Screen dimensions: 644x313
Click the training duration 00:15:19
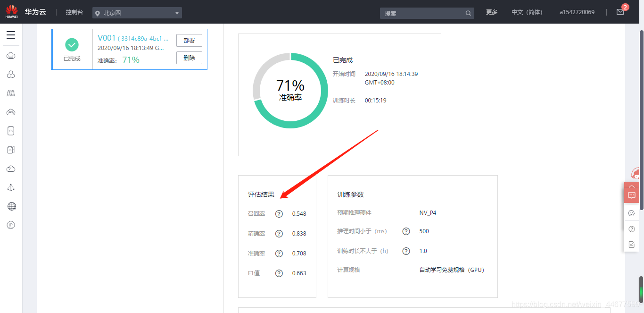coord(376,101)
